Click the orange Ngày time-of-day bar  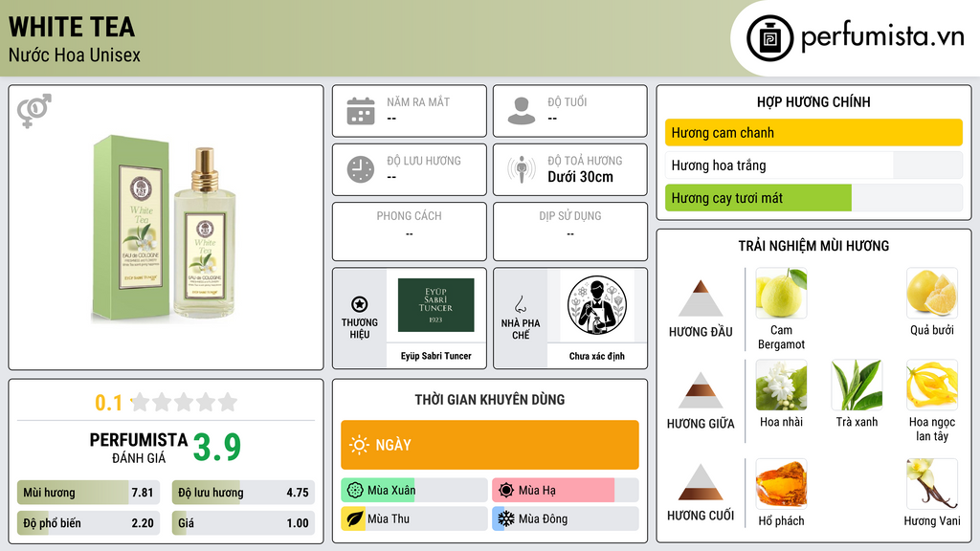(490, 445)
